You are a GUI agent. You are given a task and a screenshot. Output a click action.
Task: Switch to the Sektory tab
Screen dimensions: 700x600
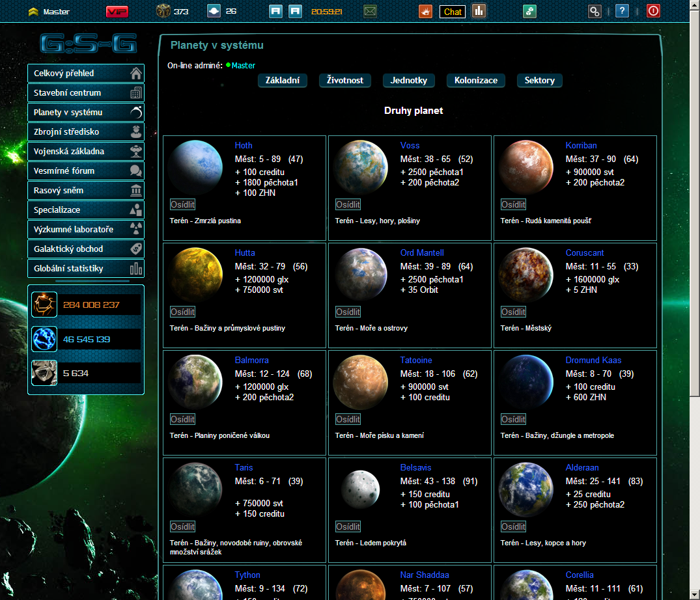[x=540, y=80]
